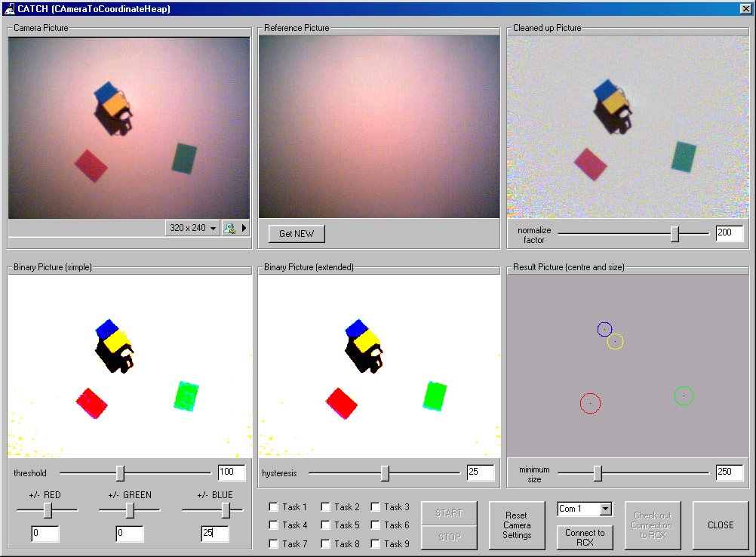756x557 pixels.
Task: Click the red circle in the Result Picture
Action: [590, 403]
